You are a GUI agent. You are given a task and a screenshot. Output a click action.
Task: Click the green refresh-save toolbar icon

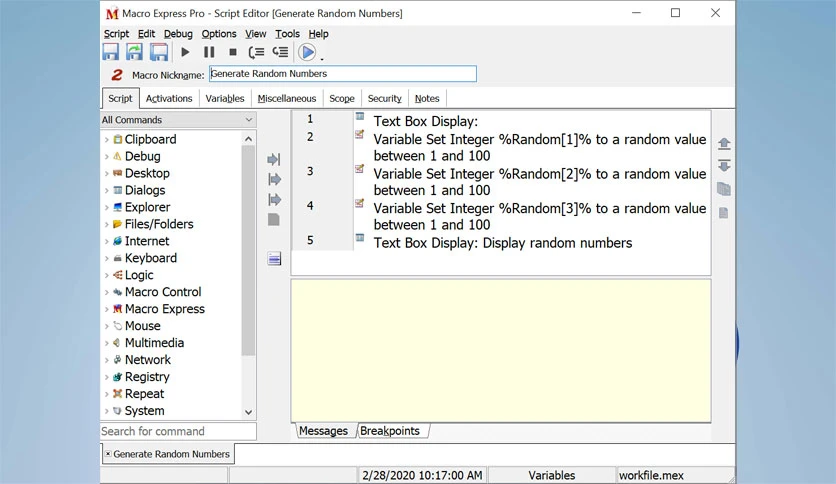pos(134,52)
